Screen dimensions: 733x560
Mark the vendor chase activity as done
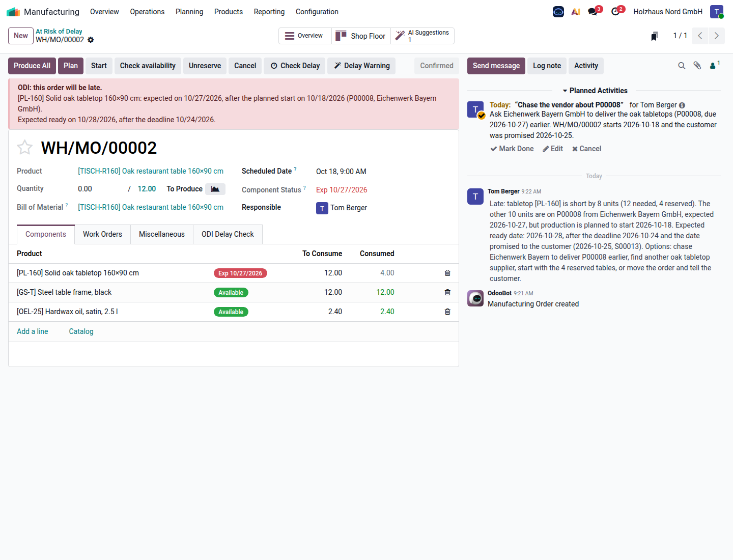click(x=512, y=149)
